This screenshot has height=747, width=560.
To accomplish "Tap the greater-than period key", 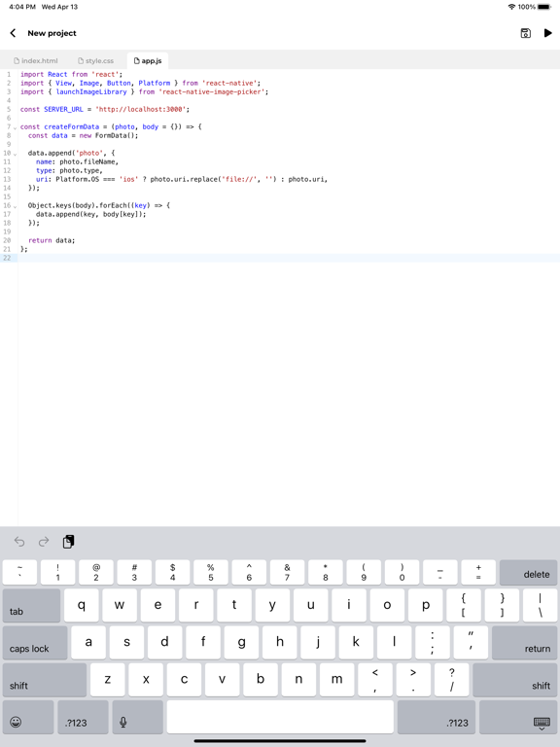I will (x=413, y=680).
